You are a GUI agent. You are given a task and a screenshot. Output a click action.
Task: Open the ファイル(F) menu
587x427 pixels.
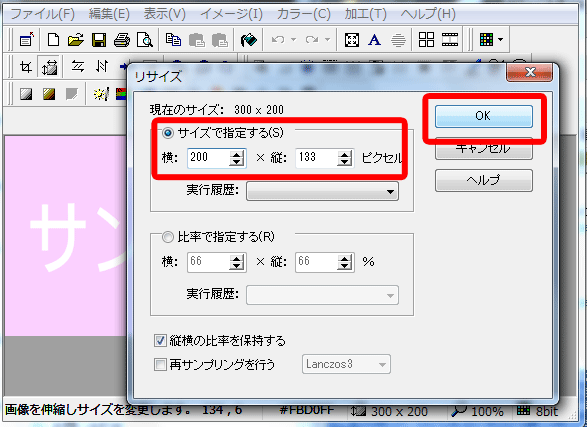tap(42, 14)
